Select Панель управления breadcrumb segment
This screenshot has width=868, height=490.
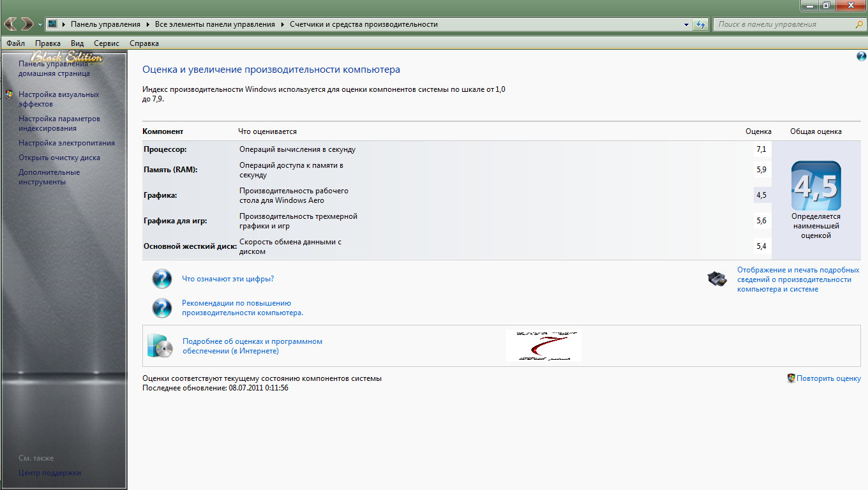105,24
